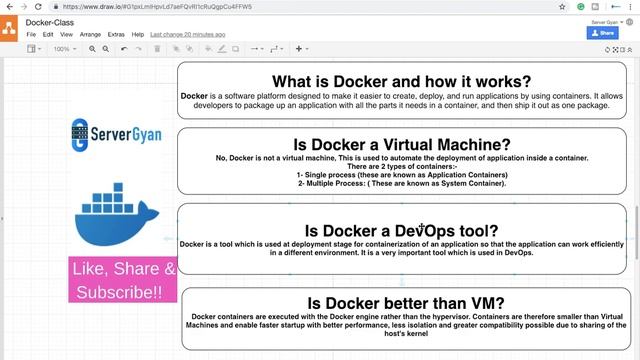Click the delete trash can icon
The width and height of the screenshot is (640, 360).
(x=157, y=49)
